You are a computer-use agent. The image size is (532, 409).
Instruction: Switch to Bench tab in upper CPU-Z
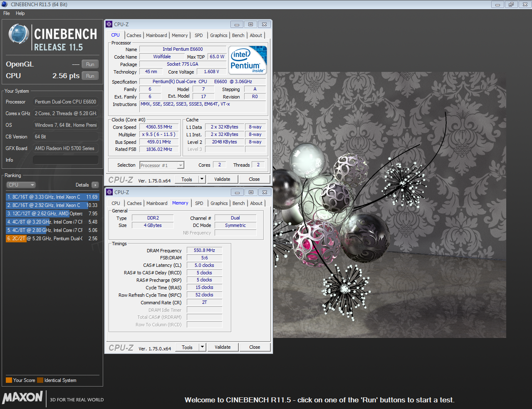pos(238,35)
